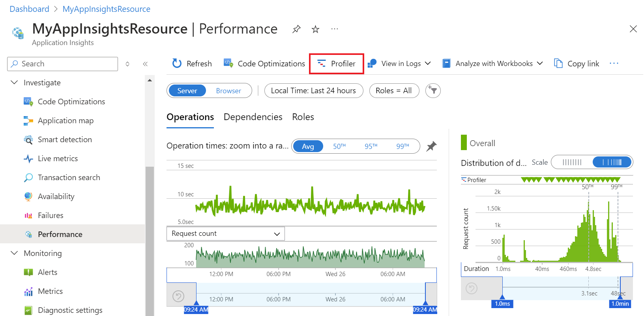
Task: Click the Availability globe icon
Action: point(28,196)
